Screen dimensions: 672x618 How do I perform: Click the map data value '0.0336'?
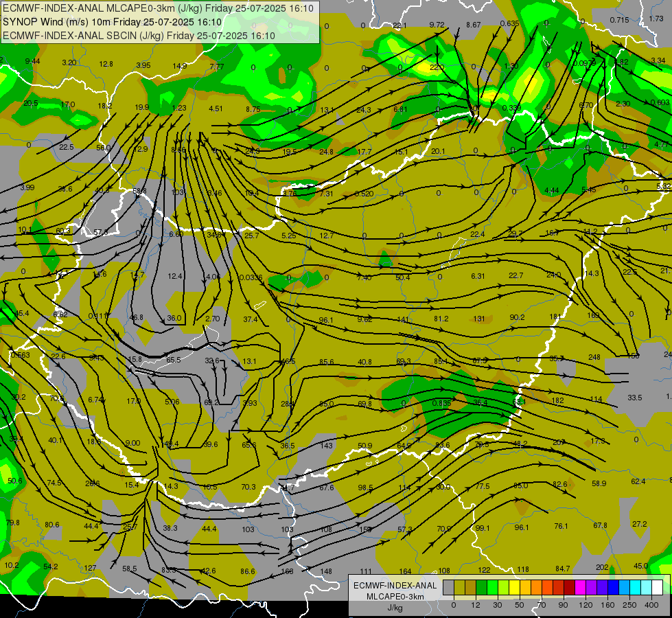pyautogui.click(x=251, y=277)
